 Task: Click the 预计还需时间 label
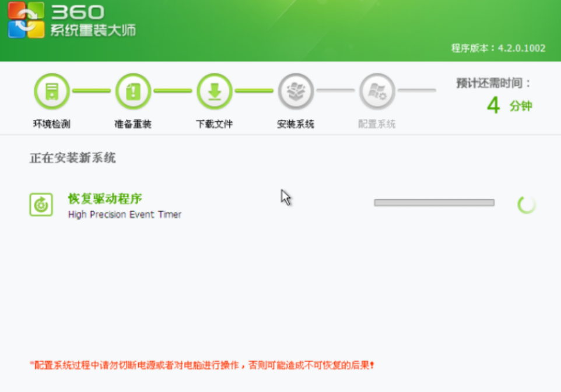tap(493, 83)
